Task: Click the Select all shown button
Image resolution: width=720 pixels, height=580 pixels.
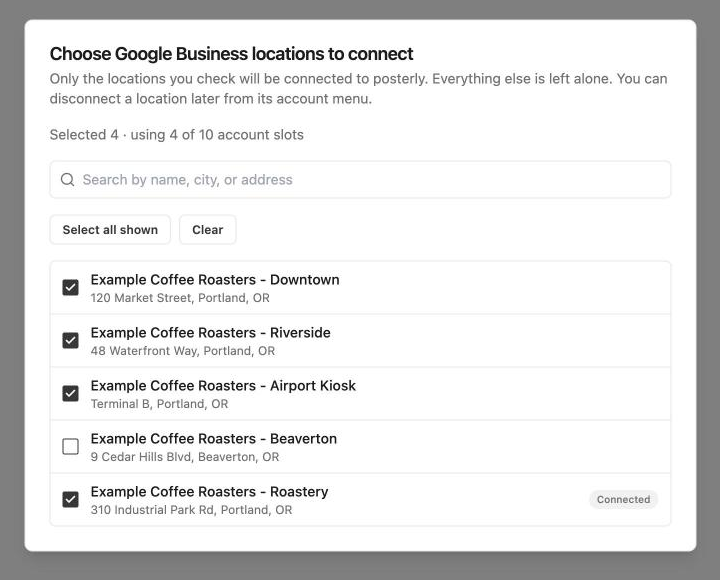Action: (x=110, y=230)
